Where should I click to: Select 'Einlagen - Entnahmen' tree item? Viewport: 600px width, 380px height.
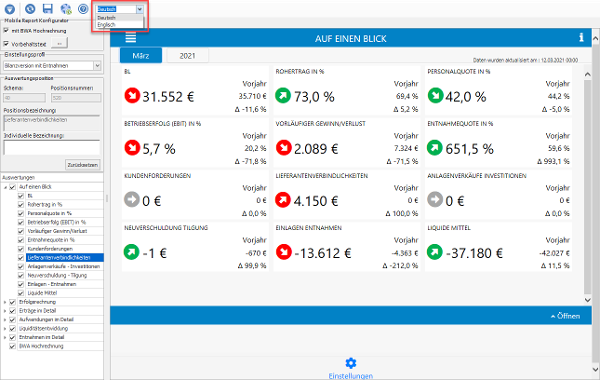[x=52, y=284]
